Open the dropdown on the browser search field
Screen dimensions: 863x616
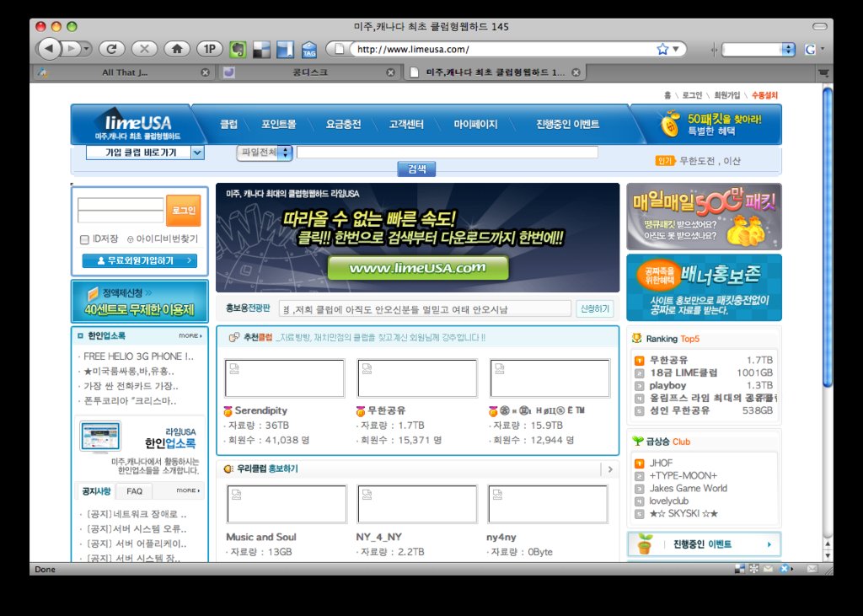(788, 49)
